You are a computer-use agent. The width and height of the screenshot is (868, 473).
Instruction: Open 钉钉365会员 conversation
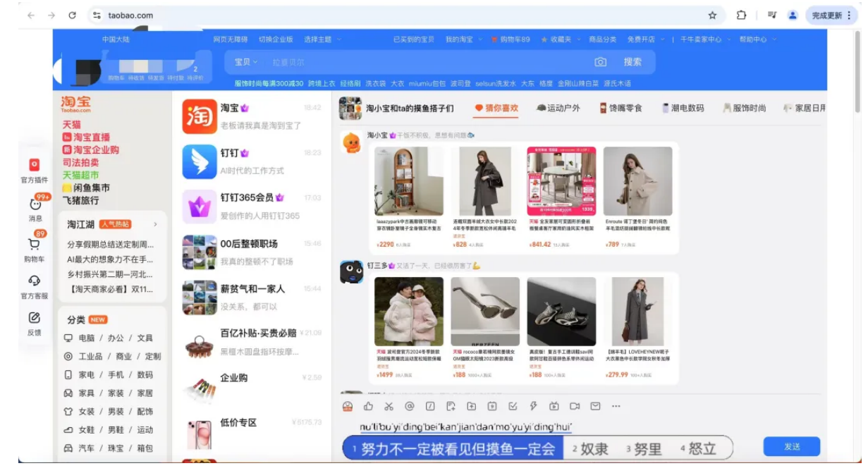tap(252, 206)
